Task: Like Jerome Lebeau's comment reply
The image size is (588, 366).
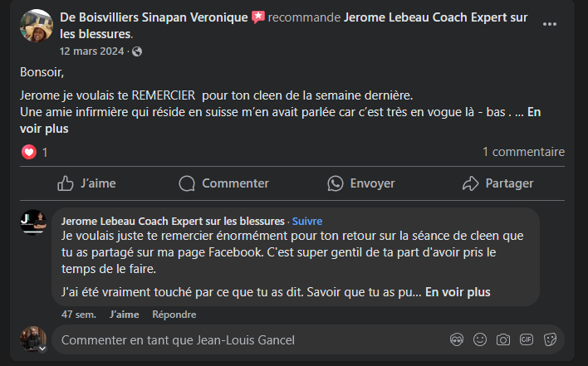Action: [x=124, y=315]
